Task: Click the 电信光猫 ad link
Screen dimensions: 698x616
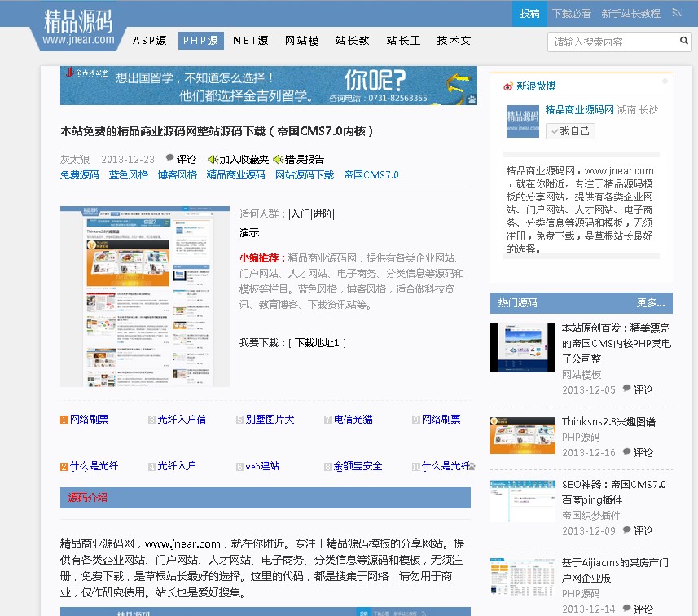Action: (353, 419)
